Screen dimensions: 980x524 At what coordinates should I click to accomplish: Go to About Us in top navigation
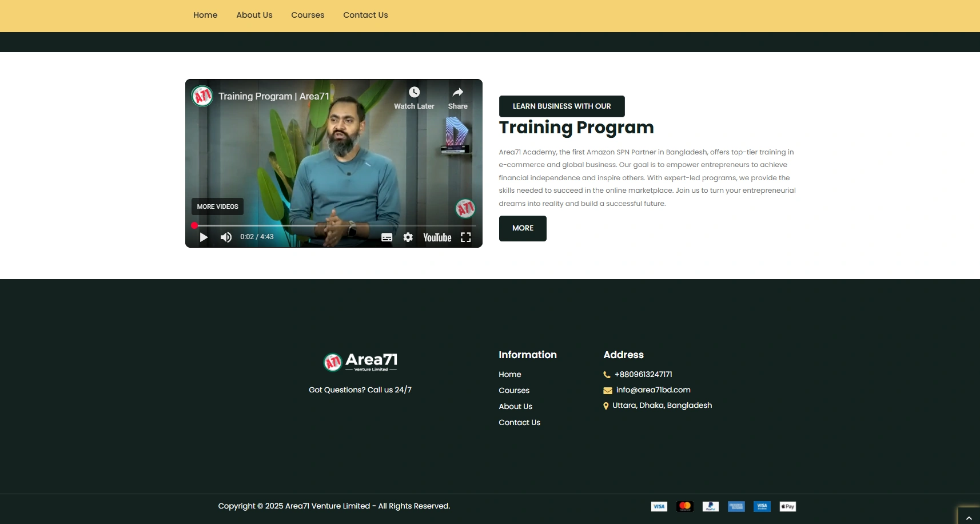point(254,15)
